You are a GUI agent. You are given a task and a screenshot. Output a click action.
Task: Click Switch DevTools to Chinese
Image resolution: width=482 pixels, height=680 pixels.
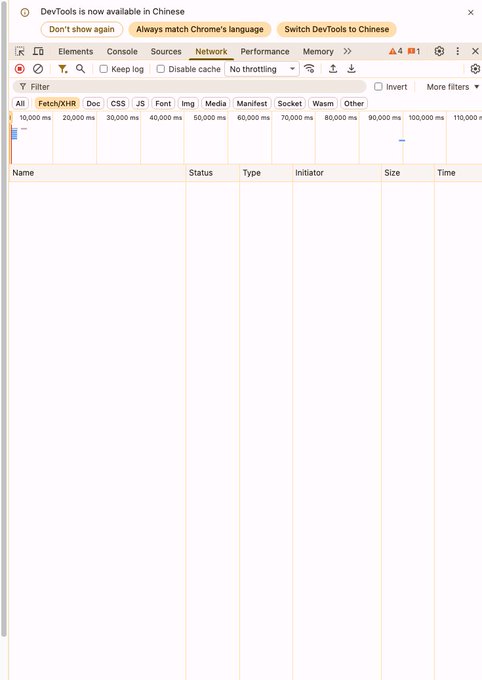click(336, 29)
